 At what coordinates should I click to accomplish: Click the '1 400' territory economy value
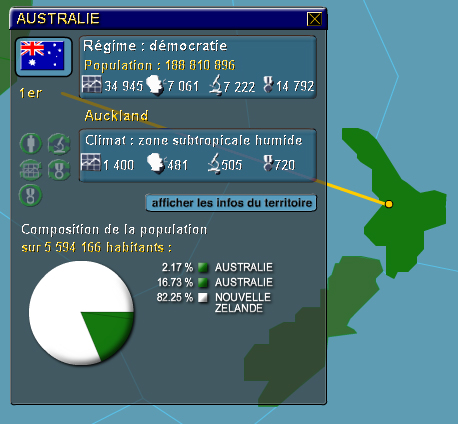pos(118,165)
